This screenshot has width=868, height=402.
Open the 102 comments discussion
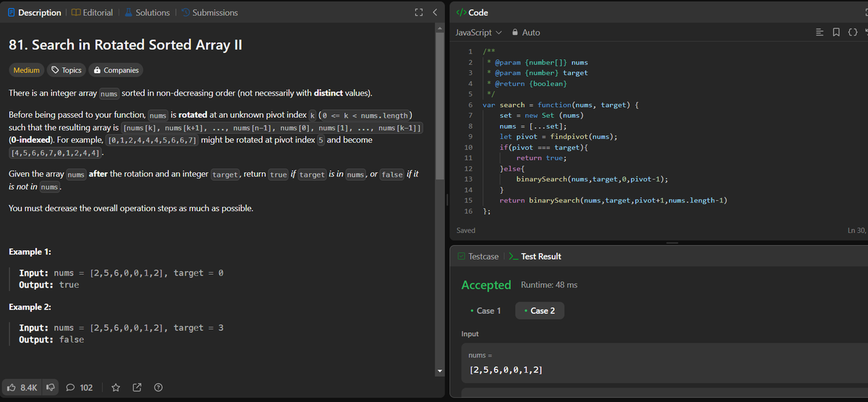(x=80, y=388)
